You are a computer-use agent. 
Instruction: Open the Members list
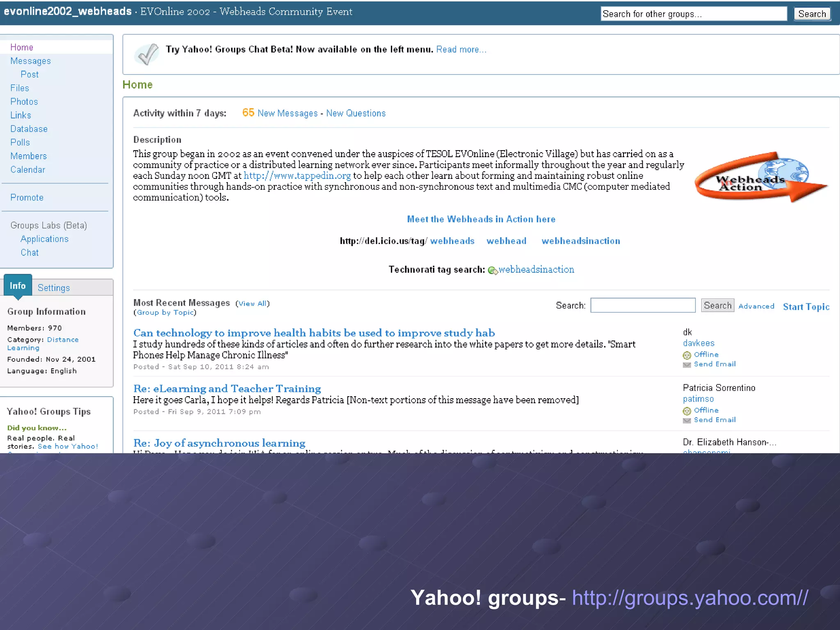tap(29, 156)
